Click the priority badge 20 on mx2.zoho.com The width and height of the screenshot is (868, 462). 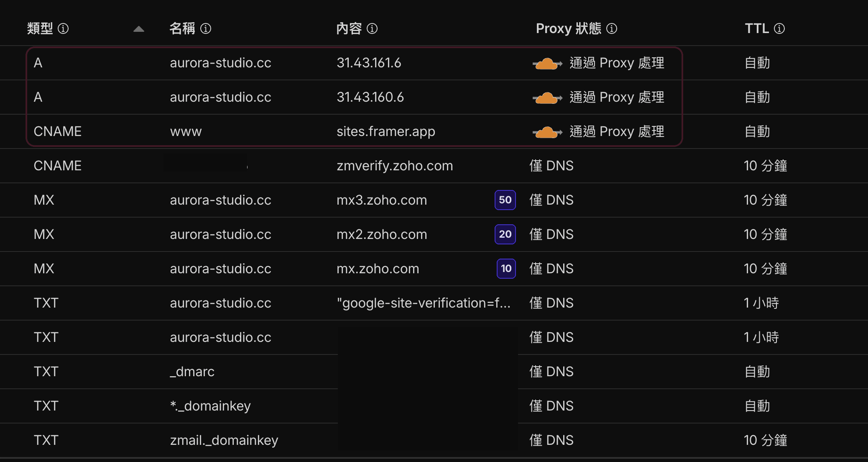click(505, 234)
